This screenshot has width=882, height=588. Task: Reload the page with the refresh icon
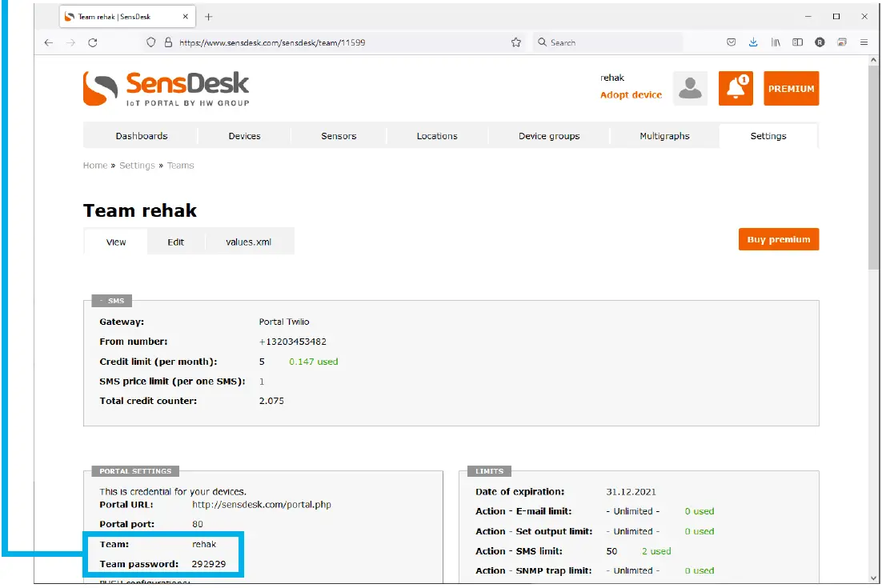pyautogui.click(x=93, y=42)
